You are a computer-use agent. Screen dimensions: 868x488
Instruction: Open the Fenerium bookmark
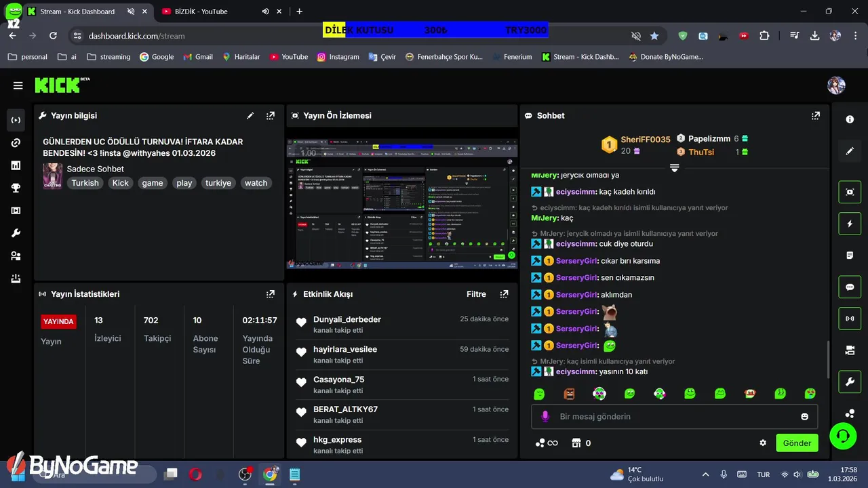tap(511, 57)
